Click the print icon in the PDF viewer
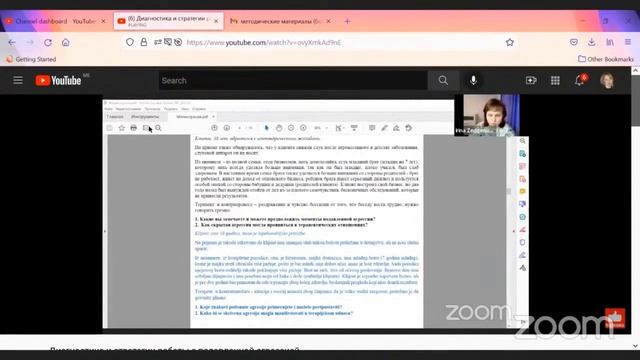 click(133, 128)
